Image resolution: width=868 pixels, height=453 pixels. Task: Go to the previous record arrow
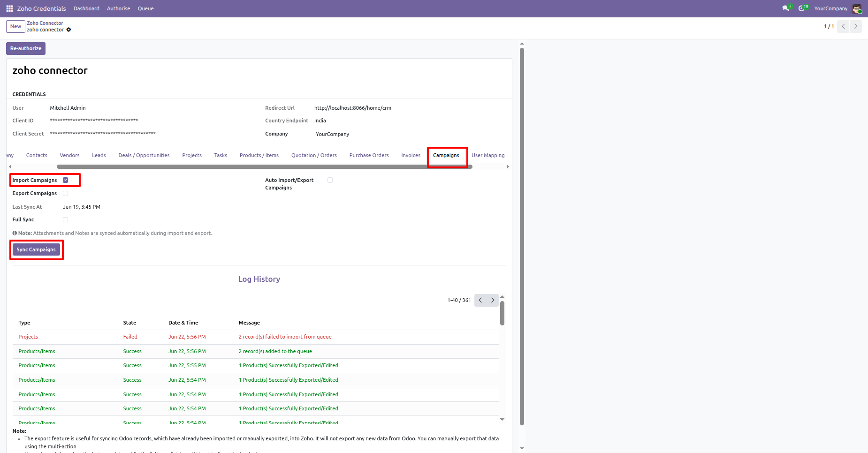[844, 26]
